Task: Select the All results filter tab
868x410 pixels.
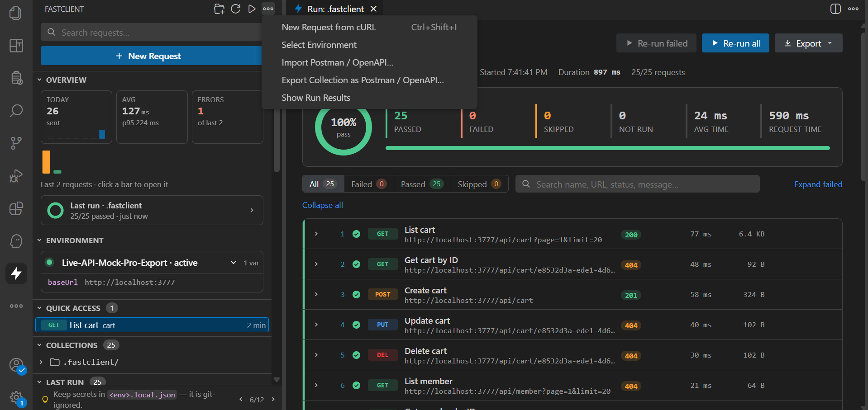Action: (323, 184)
